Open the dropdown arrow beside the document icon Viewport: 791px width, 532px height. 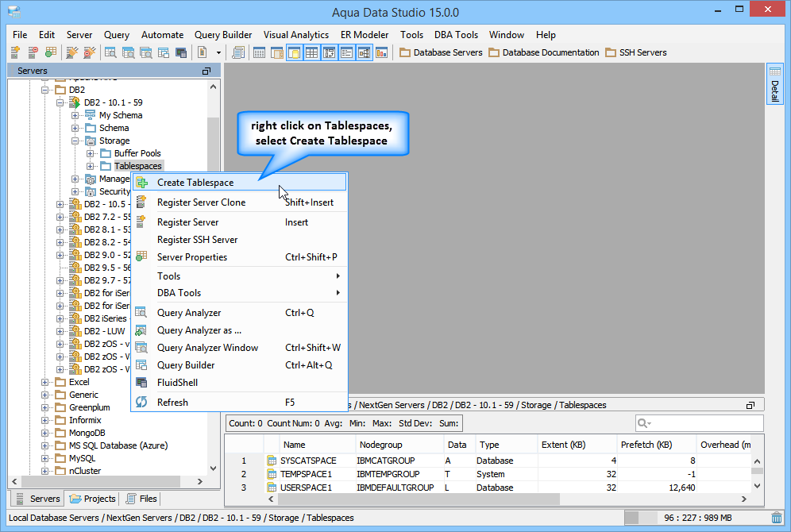tap(218, 52)
